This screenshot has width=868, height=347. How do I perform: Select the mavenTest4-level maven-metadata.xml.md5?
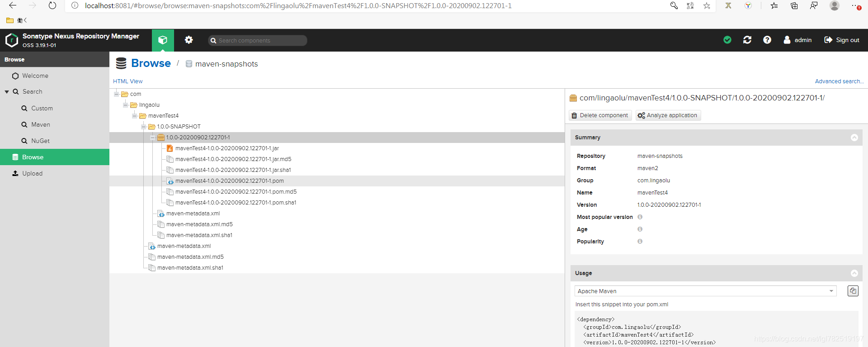click(x=190, y=257)
